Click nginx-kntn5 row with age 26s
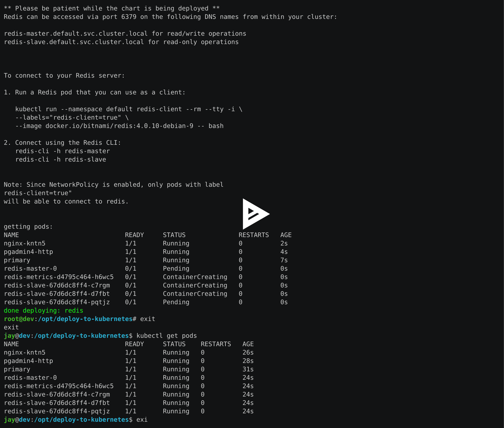 pos(129,352)
